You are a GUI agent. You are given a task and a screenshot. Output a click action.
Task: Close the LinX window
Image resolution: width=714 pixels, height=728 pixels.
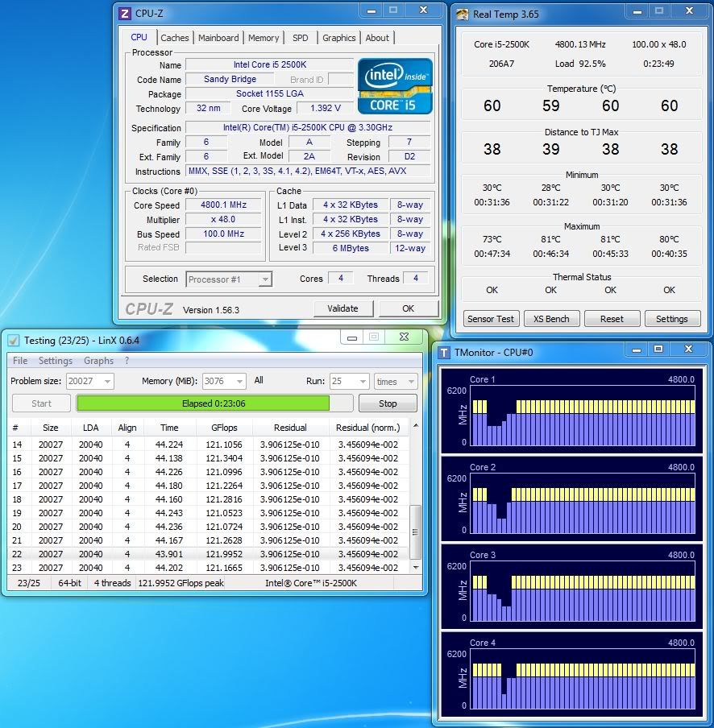pos(405,337)
